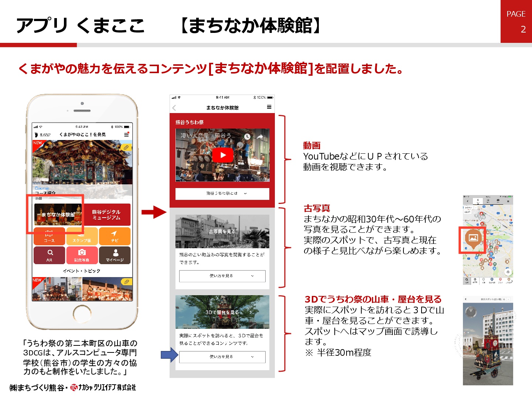Click the アプリ くまここ slide title
The image size is (532, 399).
[x=81, y=25]
